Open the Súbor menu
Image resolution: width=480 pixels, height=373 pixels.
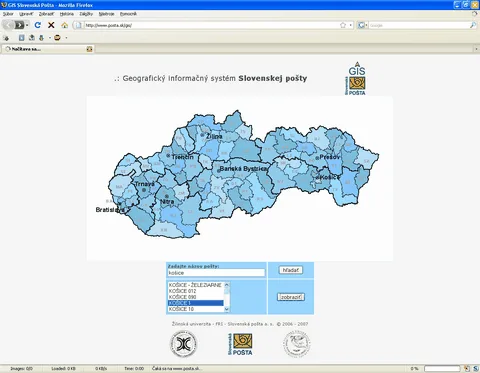pyautogui.click(x=8, y=14)
